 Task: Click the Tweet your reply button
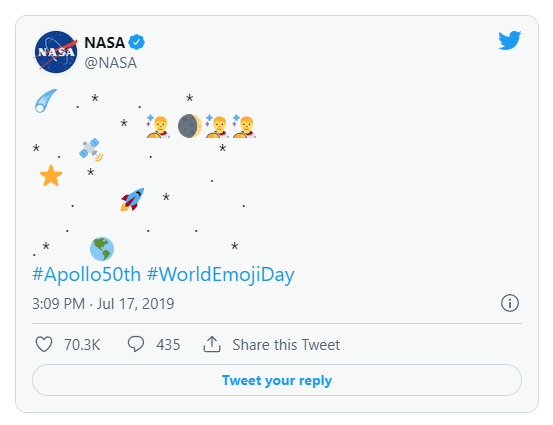point(277,380)
